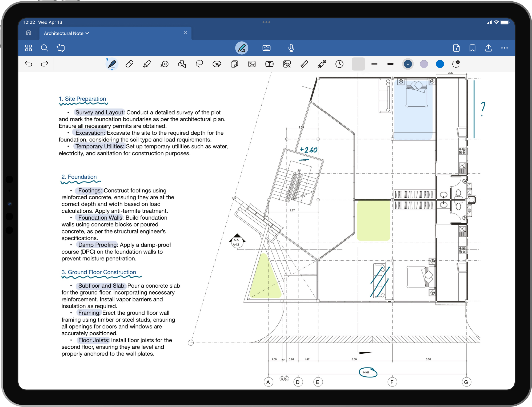Image resolution: width=532 pixels, height=407 pixels.
Task: Open the more options menu
Action: click(504, 48)
